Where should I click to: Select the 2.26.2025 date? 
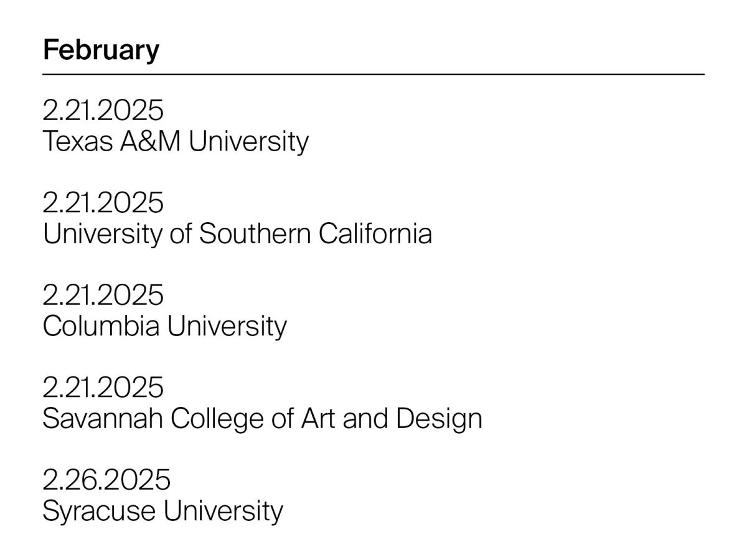tap(106, 480)
